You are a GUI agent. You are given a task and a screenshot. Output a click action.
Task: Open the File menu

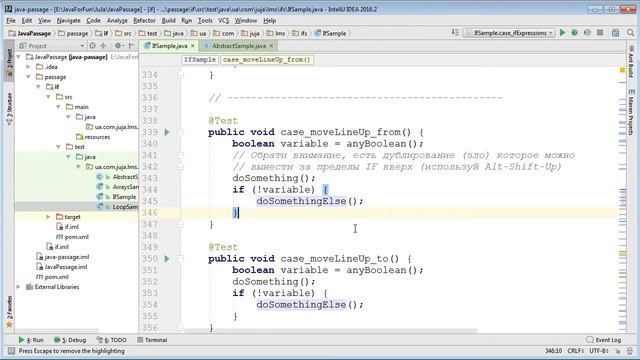[x=11, y=20]
